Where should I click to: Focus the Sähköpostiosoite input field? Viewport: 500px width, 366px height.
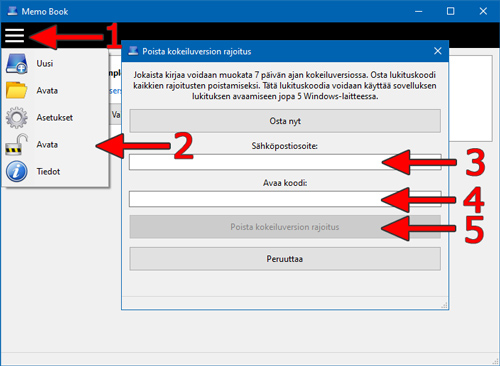tap(285, 162)
